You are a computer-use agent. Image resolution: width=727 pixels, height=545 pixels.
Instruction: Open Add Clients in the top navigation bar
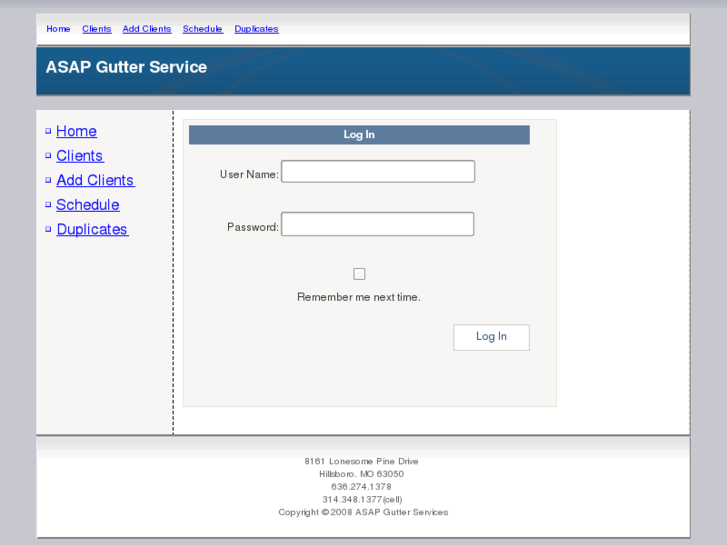coord(147,29)
